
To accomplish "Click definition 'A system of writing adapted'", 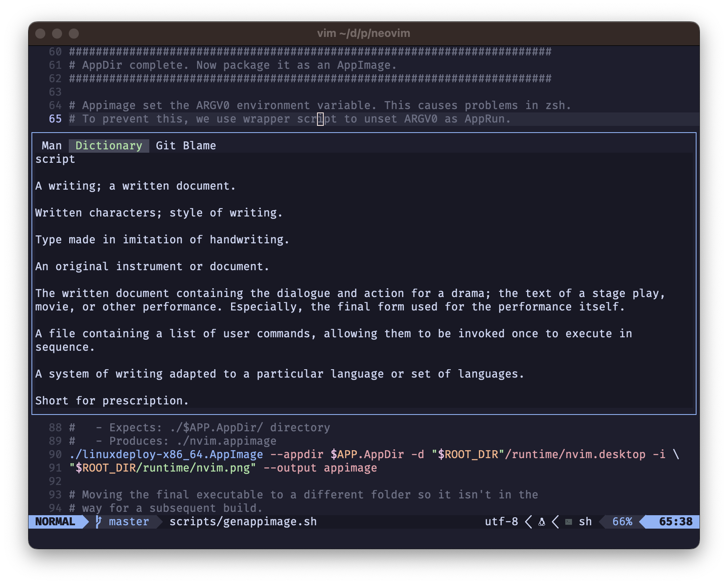I will pyautogui.click(x=280, y=374).
